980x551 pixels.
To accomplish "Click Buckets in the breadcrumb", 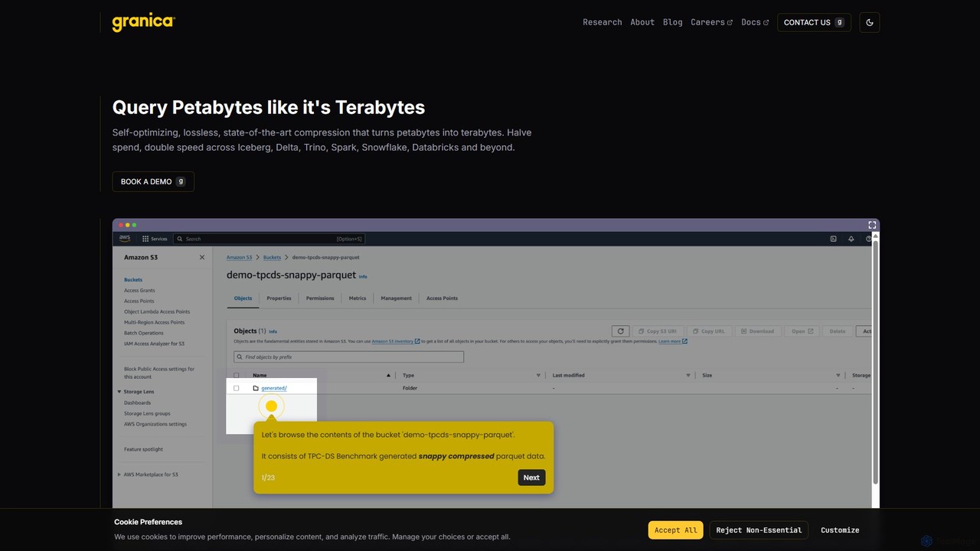I will pos(272,257).
